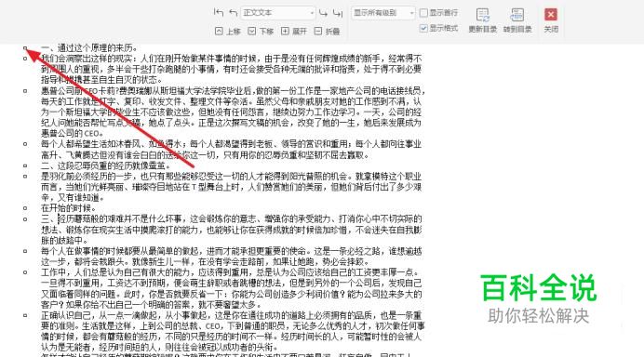Click the heading text 一、通过这个原理的来历
The width and height of the screenshot is (644, 357).
coord(89,48)
